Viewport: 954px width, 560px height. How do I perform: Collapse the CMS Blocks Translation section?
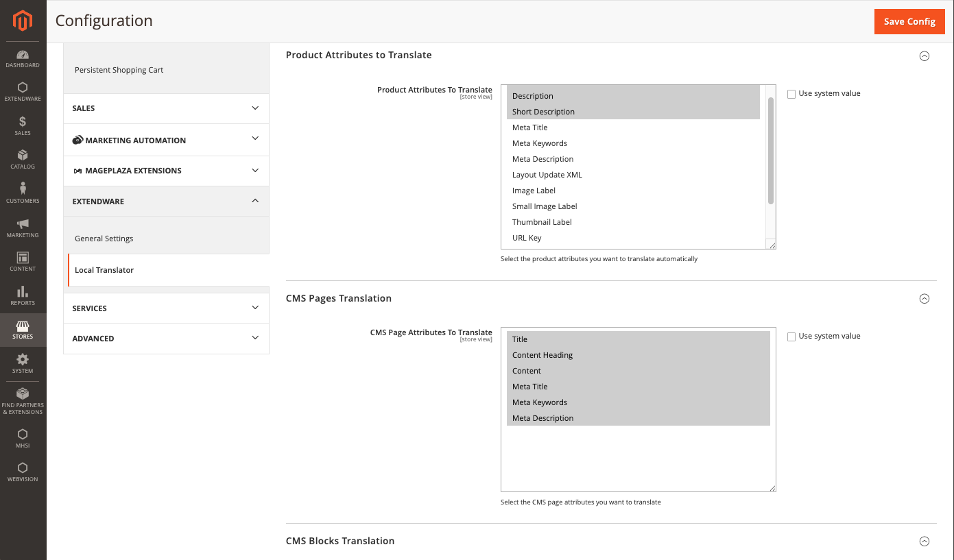point(924,541)
